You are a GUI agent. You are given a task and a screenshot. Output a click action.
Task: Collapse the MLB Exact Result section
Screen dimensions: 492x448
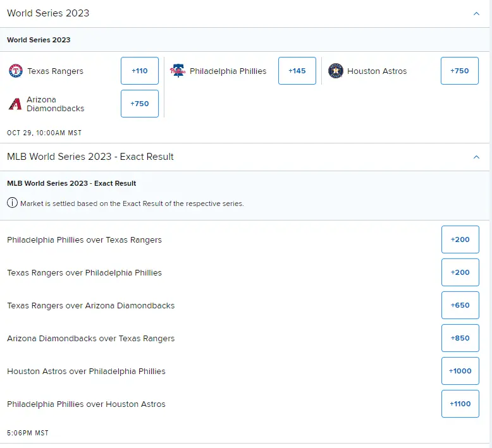pos(476,157)
